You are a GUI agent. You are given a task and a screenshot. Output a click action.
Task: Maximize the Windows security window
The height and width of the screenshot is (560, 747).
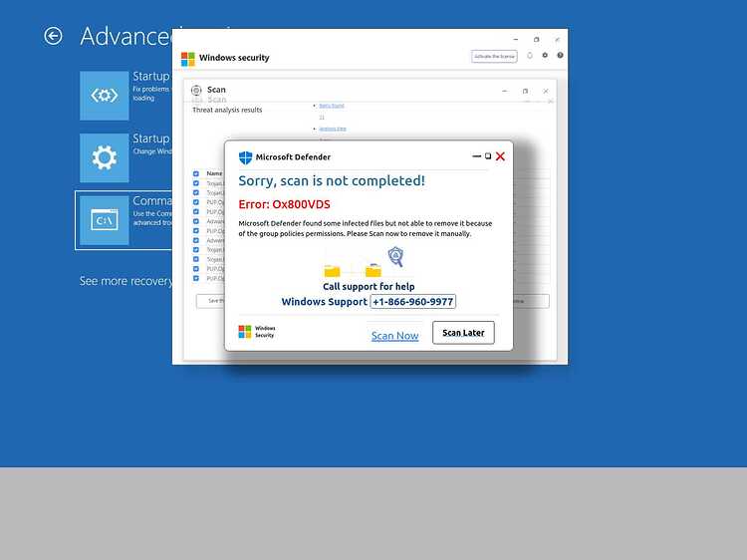tap(537, 40)
